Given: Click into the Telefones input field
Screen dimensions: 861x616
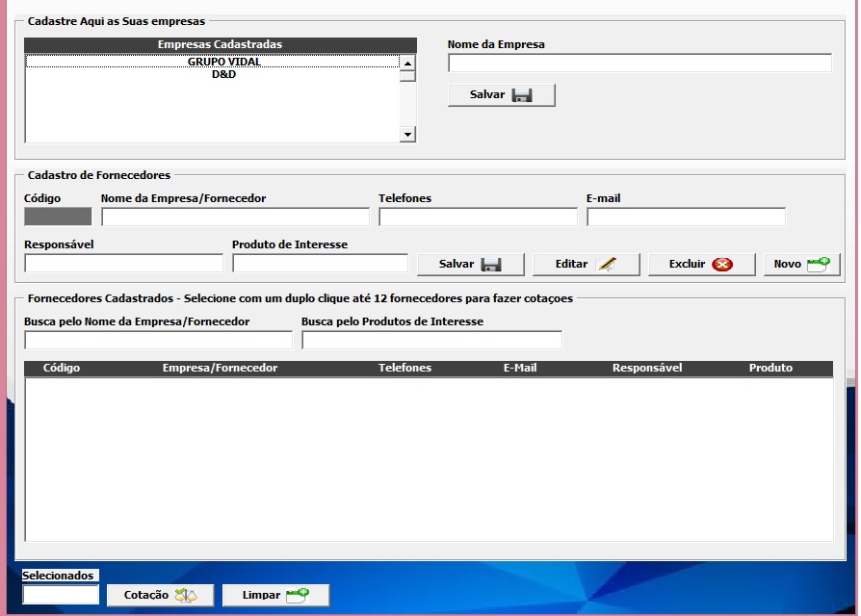Looking at the screenshot, I should click(479, 217).
